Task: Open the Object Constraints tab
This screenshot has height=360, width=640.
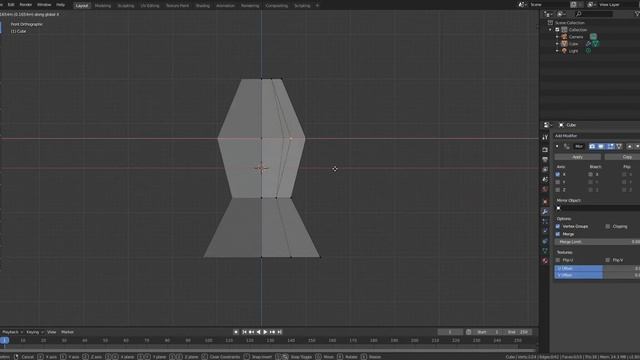Action: pyautogui.click(x=545, y=241)
